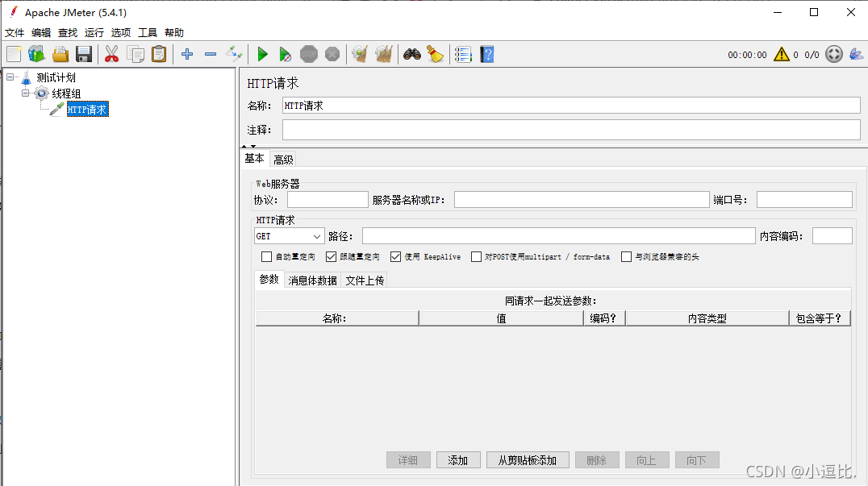This screenshot has height=486, width=868.
Task: Click the gray Shutdown icon
Action: point(332,54)
